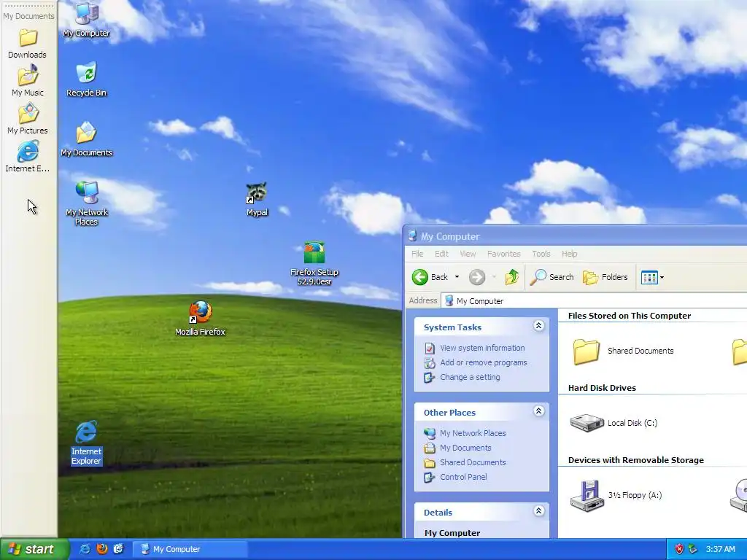
Task: Click Internet Explorer quick launch icon in taskbar
Action: 85,549
